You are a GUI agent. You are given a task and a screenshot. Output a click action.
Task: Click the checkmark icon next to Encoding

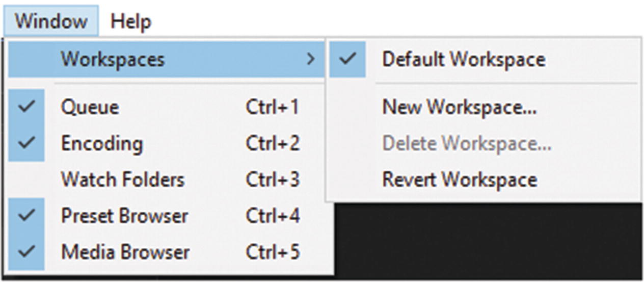point(26,143)
